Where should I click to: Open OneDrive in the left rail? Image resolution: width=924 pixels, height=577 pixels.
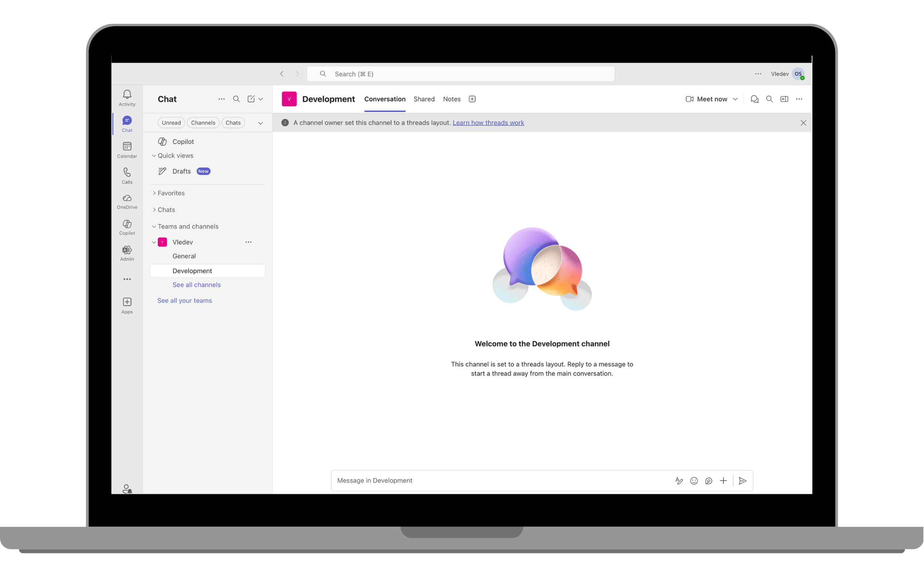coord(127,201)
